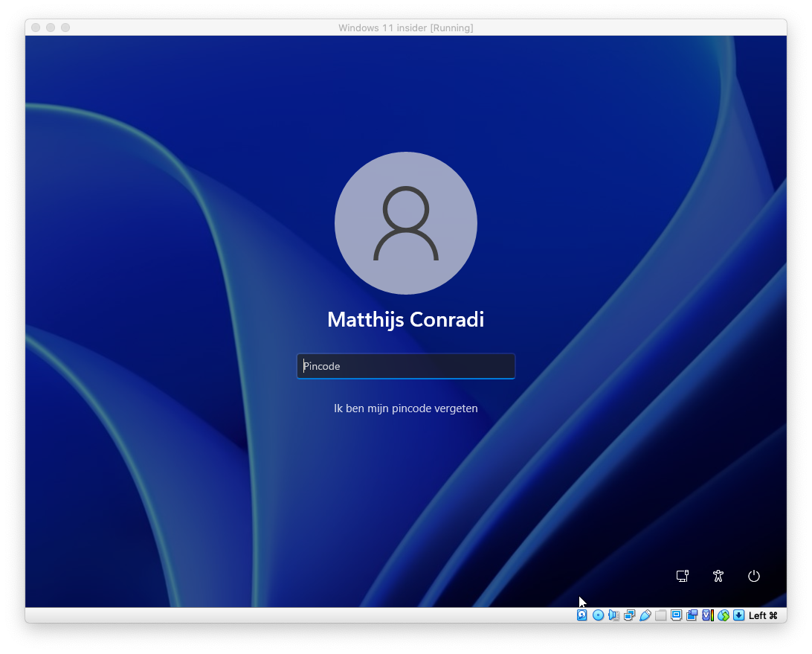Click the keyboard capture down-arrow icon

[738, 615]
